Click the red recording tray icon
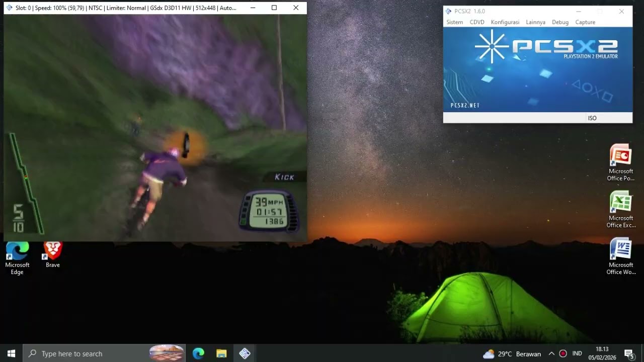The image size is (644, 362). (563, 353)
